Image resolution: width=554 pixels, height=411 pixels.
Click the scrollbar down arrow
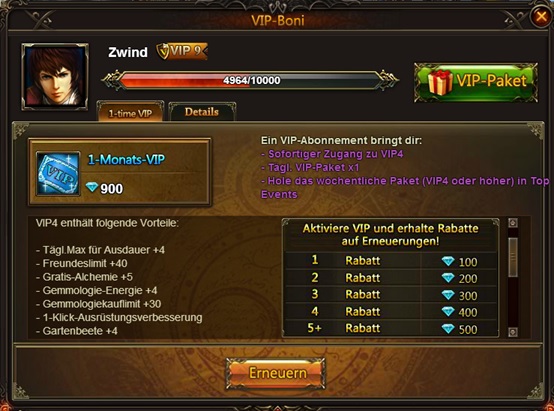(x=513, y=332)
